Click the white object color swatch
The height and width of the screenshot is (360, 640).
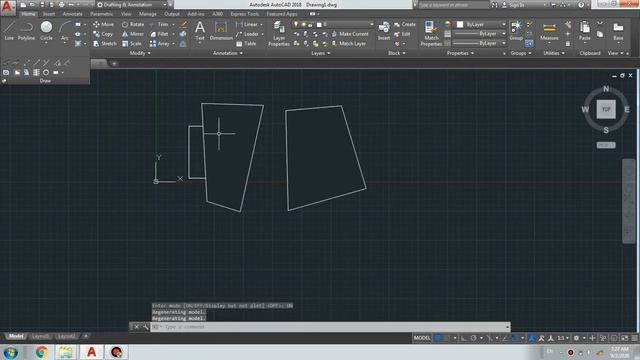(x=460, y=24)
